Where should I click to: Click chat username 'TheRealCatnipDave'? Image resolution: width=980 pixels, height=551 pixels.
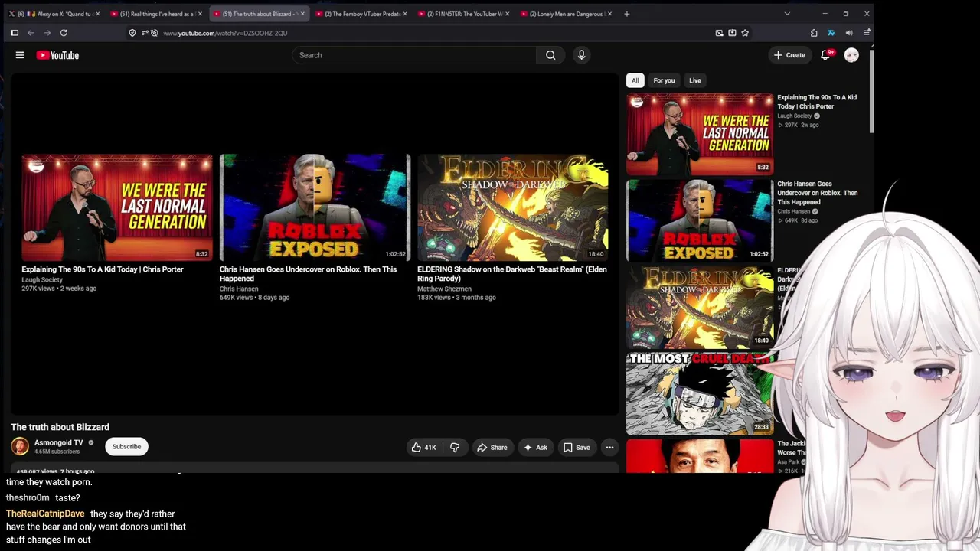pos(45,514)
